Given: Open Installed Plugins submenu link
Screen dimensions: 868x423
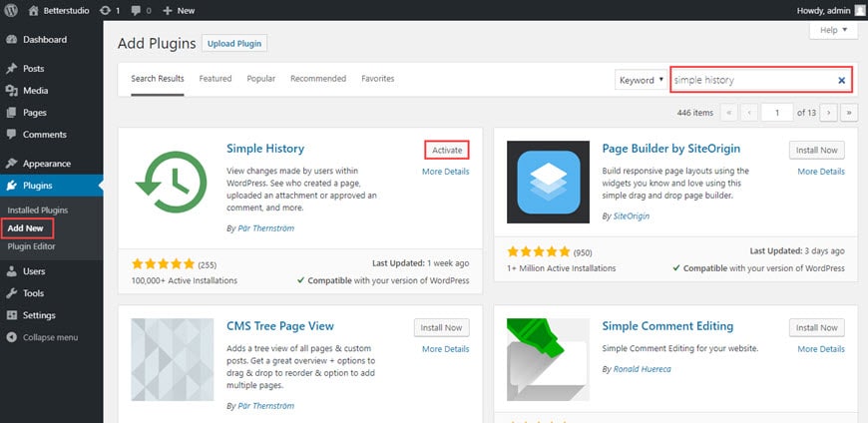Looking at the screenshot, I should coord(38,211).
